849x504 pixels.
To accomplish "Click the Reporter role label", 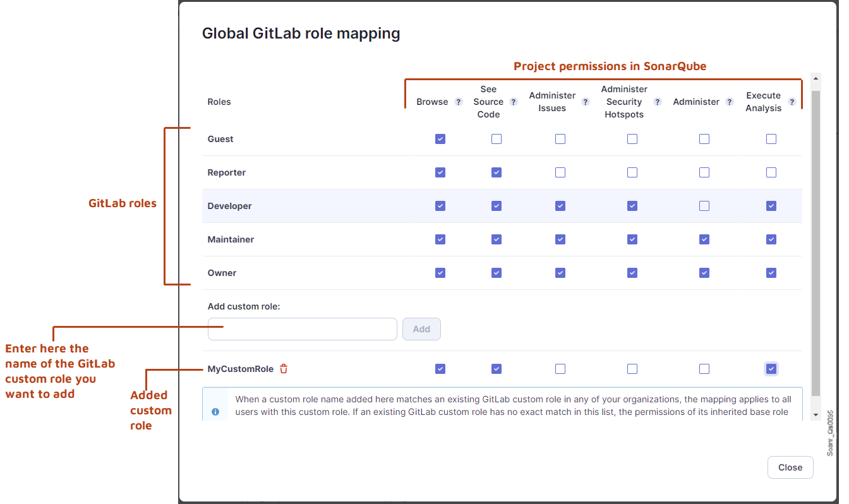I will pos(227,172).
